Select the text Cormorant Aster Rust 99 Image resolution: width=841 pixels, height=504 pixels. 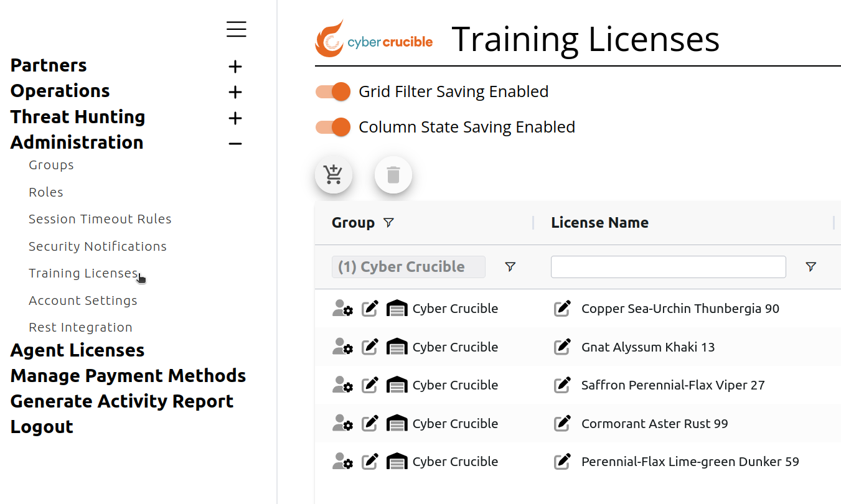[655, 424]
